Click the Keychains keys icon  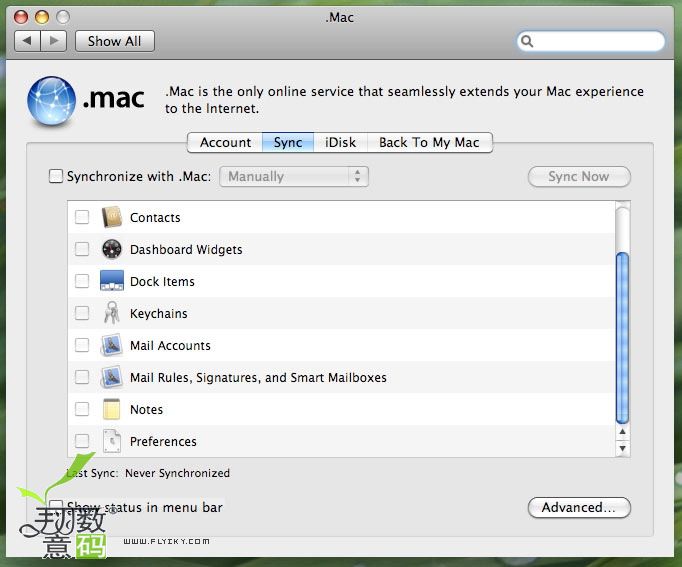coord(111,313)
